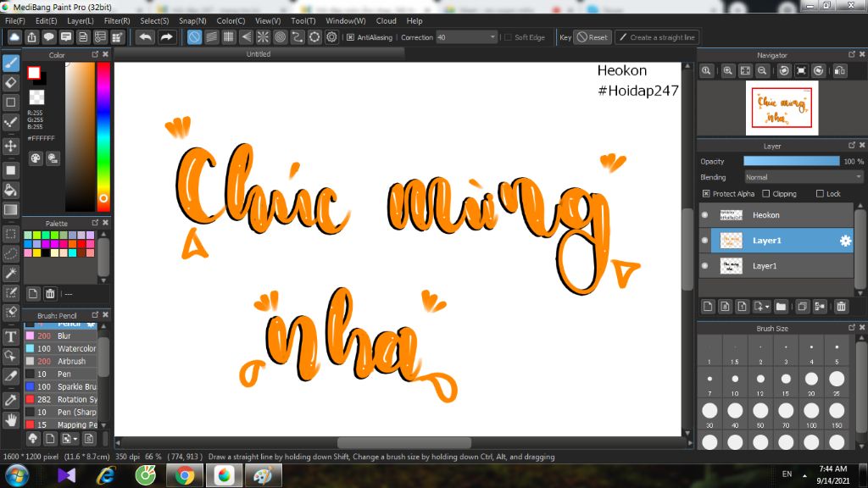Switch to transparent color swatch

pos(36,97)
